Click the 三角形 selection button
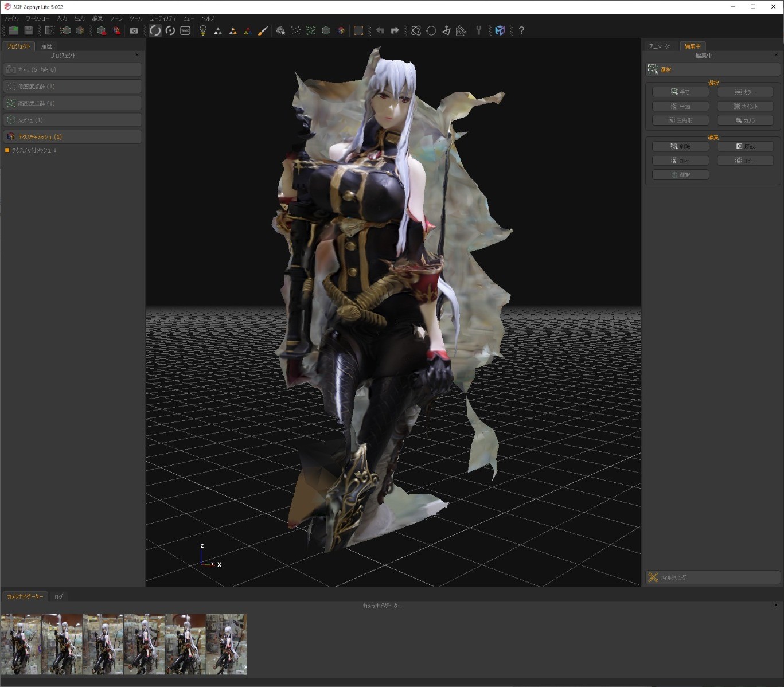Screen dimensions: 784x687 pyautogui.click(x=681, y=120)
